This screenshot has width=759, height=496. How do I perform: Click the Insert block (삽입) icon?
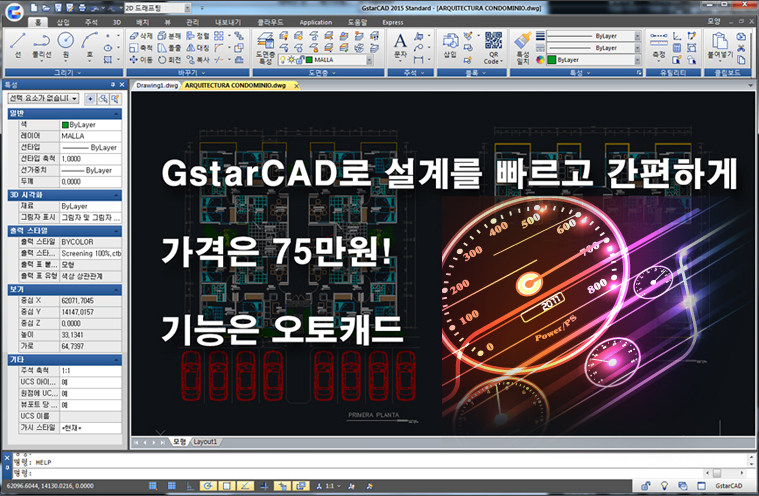(x=450, y=46)
